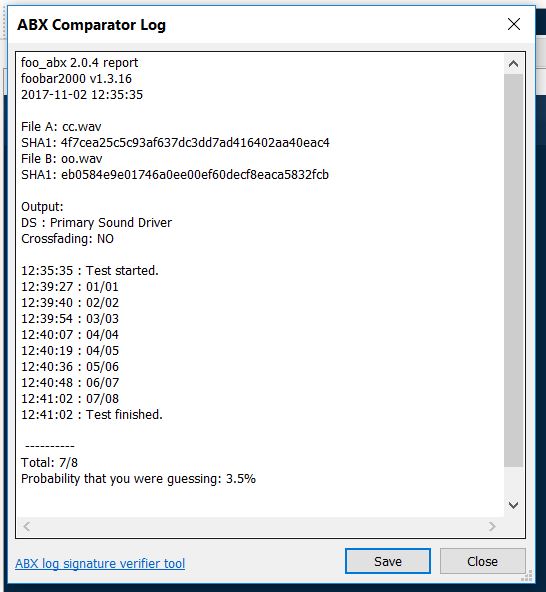
Task: Click the horizontal scrollbar left arrow
Action: [26, 526]
